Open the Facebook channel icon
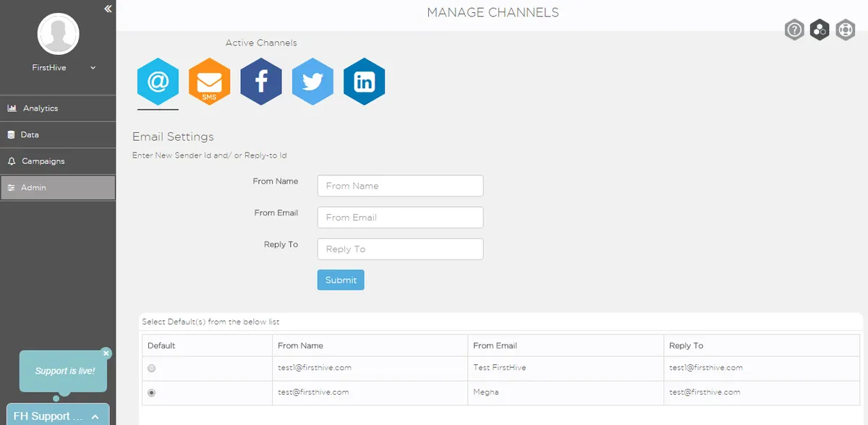The image size is (868, 425). pos(261,82)
